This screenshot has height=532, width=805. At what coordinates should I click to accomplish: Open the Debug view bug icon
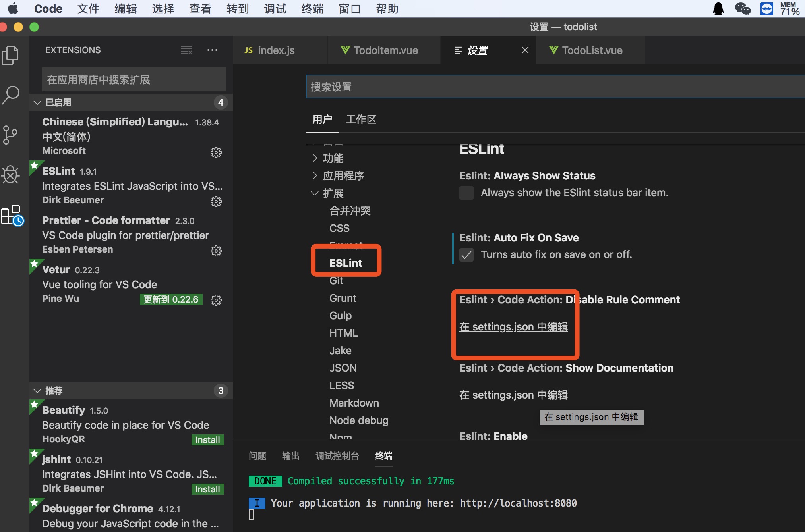click(11, 175)
